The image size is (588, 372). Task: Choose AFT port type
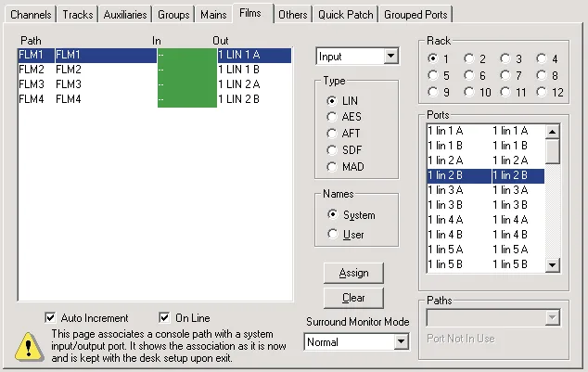click(343, 134)
